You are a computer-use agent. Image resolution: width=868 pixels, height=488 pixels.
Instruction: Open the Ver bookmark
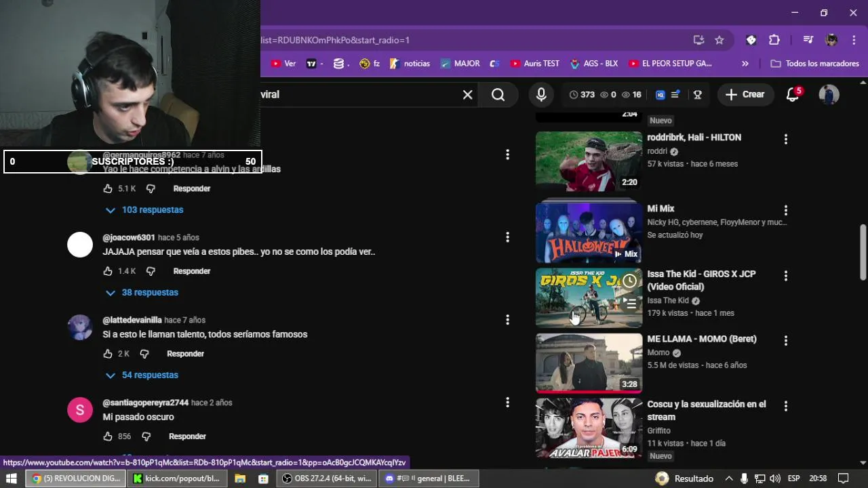pos(283,64)
